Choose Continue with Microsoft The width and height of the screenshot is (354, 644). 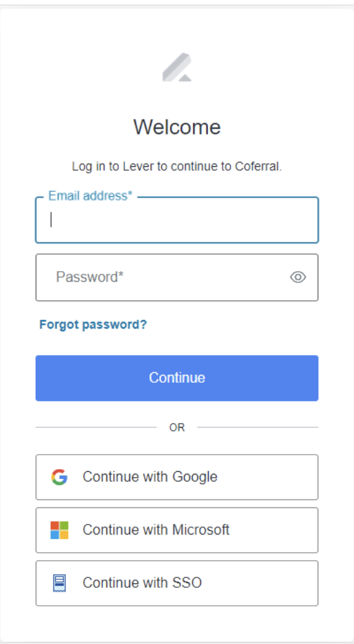click(x=177, y=531)
